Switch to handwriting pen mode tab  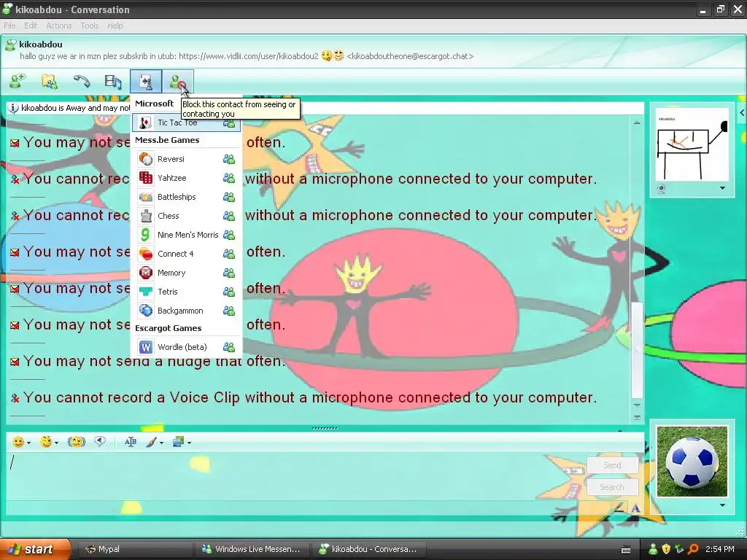(619, 507)
